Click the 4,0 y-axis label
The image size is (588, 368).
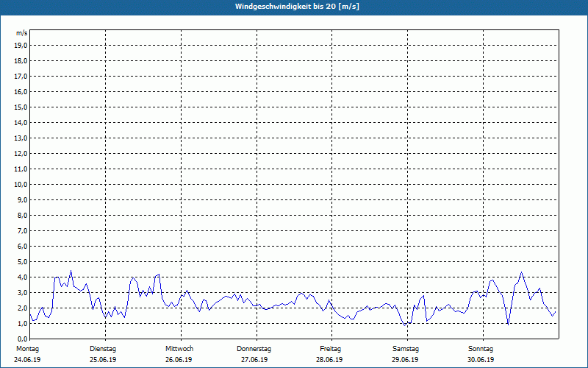pos(22,277)
